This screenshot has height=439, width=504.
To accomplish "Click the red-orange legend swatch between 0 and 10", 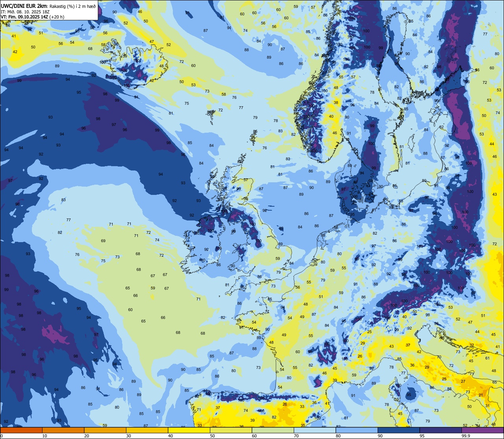I will 21,430.
